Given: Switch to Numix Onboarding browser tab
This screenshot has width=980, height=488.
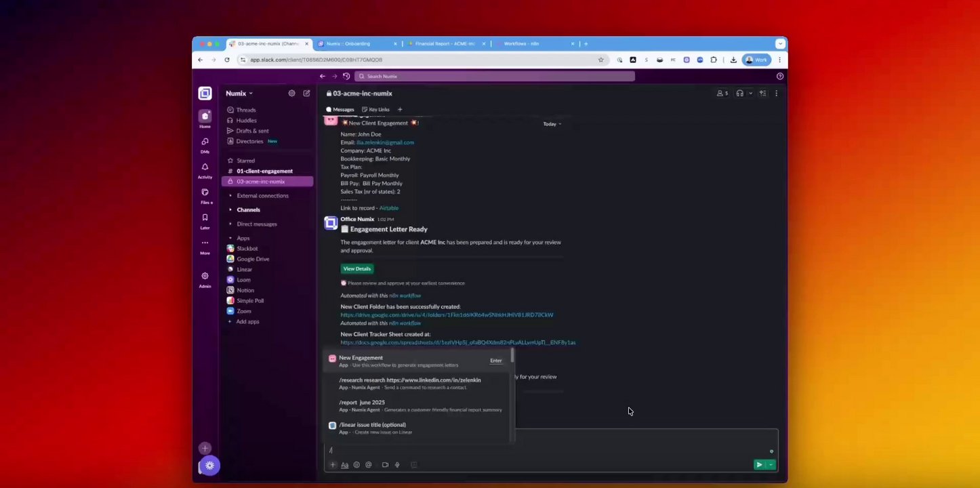Looking at the screenshot, I should coord(356,43).
